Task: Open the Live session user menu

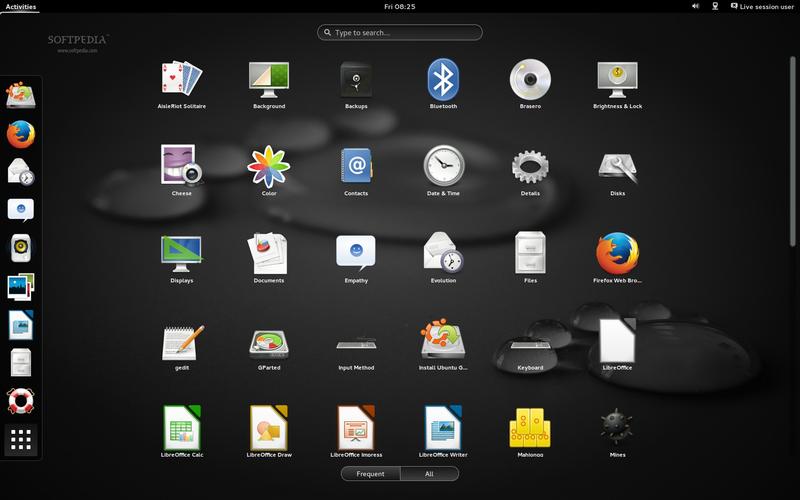Action: pos(762,7)
